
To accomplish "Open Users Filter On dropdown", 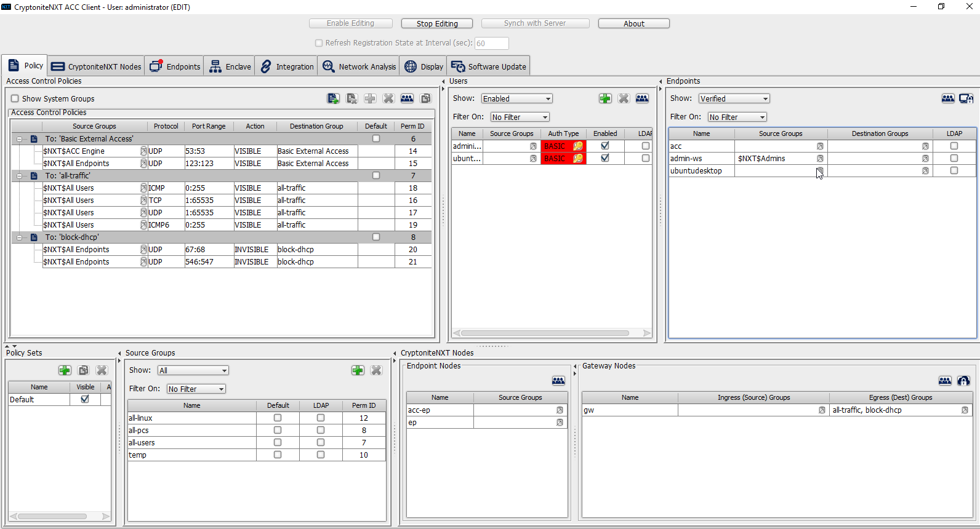I will click(520, 117).
